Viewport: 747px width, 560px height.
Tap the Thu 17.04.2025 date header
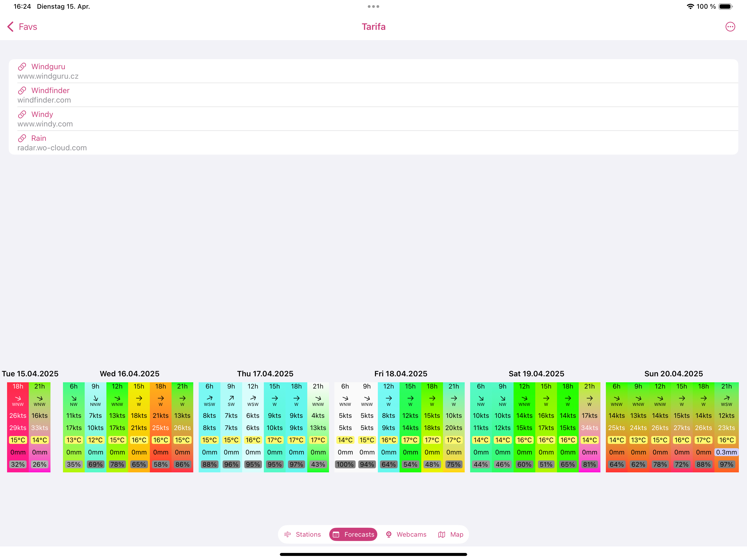[265, 374]
